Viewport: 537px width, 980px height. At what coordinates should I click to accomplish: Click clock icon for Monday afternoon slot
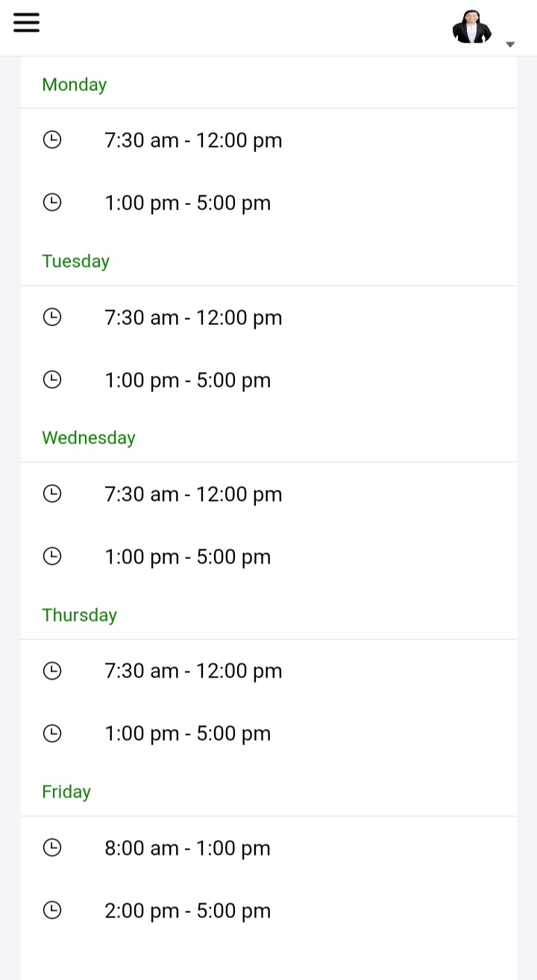click(x=52, y=203)
